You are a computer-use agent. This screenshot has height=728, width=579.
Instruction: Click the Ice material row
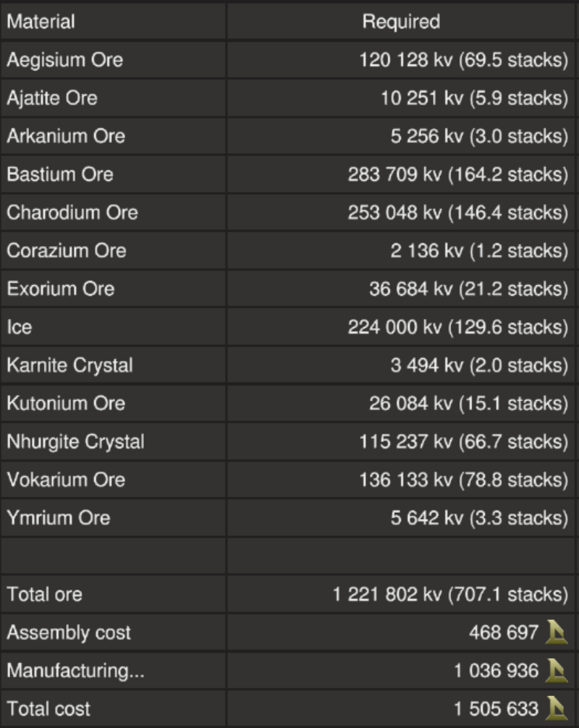click(x=288, y=326)
